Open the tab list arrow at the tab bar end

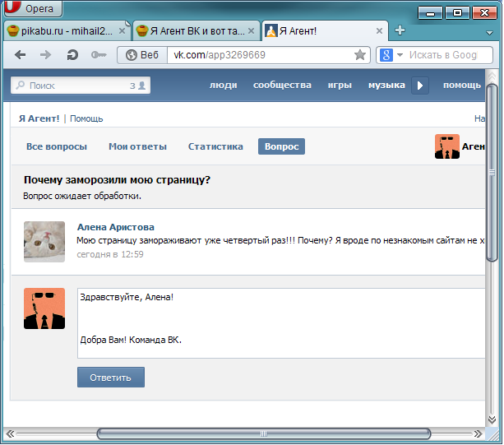(489, 33)
